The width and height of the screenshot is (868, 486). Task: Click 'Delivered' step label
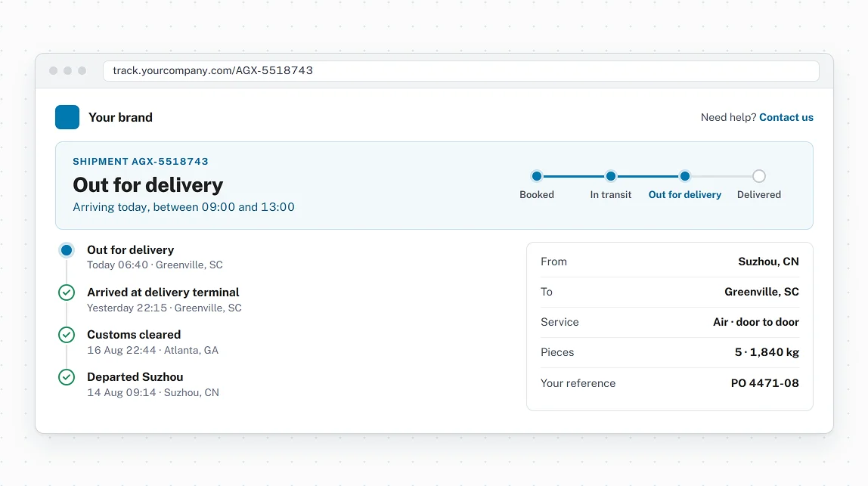[759, 195]
